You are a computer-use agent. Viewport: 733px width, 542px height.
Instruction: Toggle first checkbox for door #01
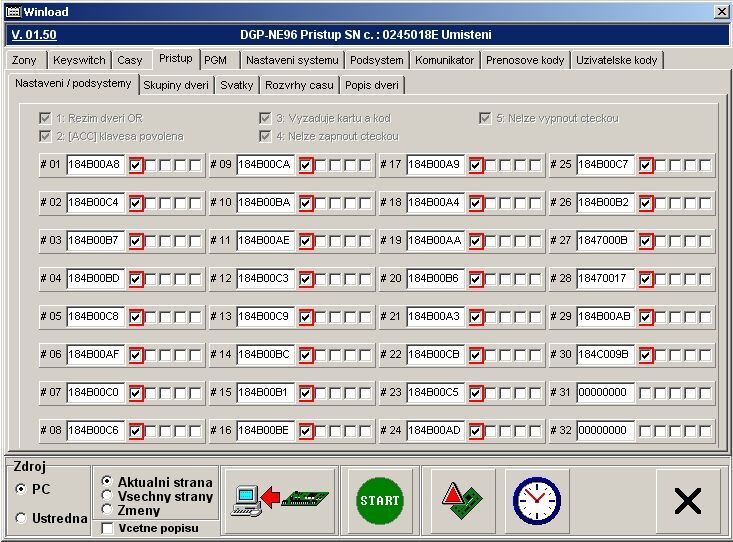tap(136, 164)
